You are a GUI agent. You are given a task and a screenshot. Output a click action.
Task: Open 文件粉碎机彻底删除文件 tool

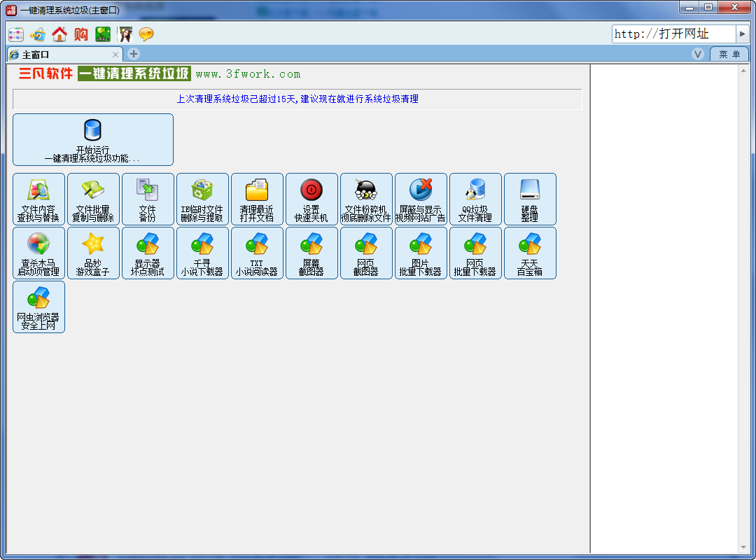[x=366, y=199]
